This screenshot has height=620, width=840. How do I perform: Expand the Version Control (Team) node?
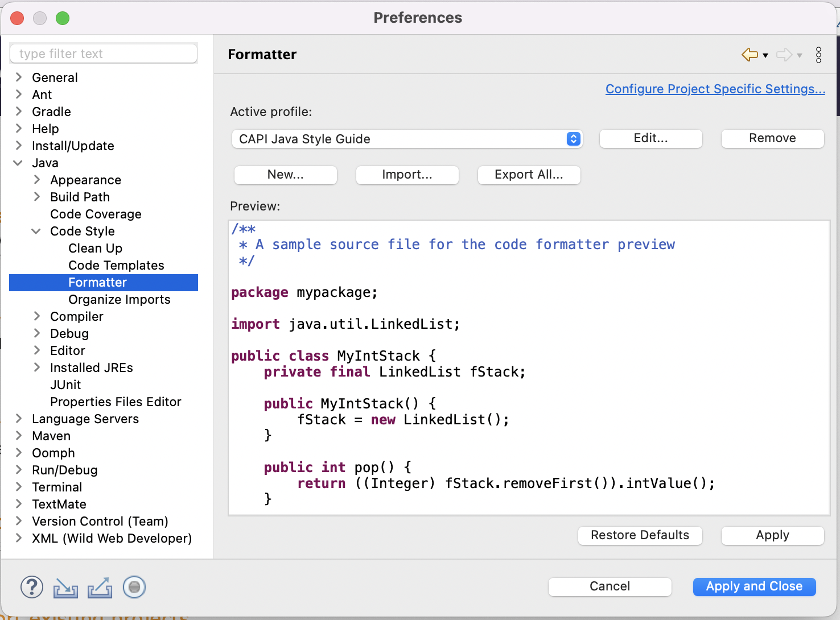point(19,520)
